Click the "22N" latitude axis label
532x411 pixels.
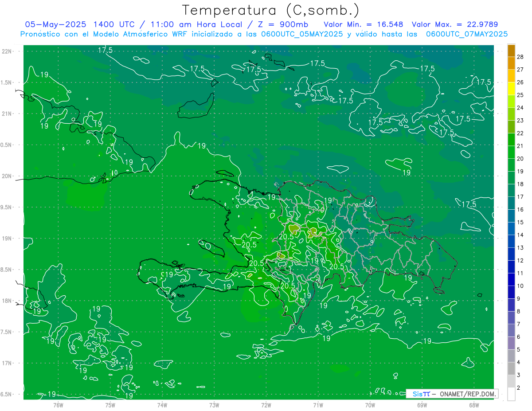[x=7, y=51]
